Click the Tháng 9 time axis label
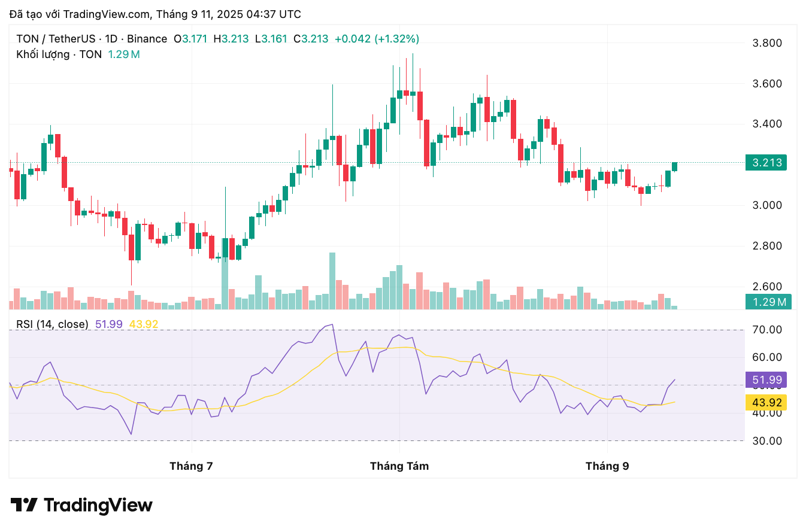 coord(607,466)
